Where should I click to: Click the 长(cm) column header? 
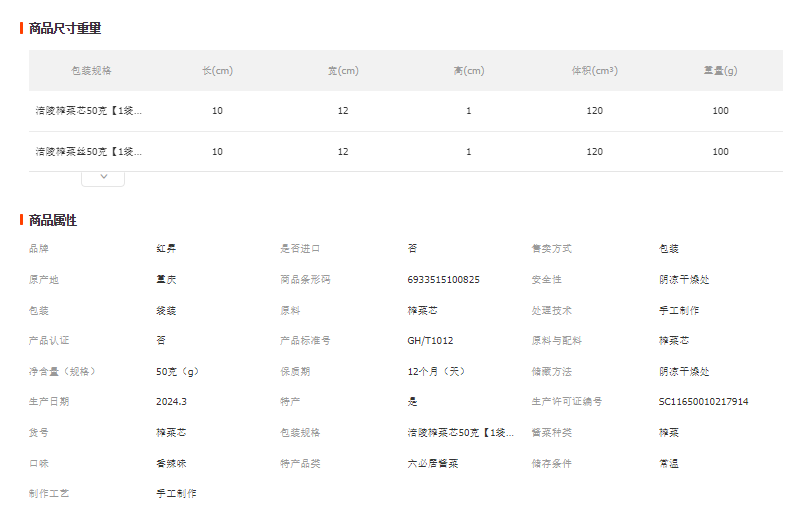click(217, 71)
